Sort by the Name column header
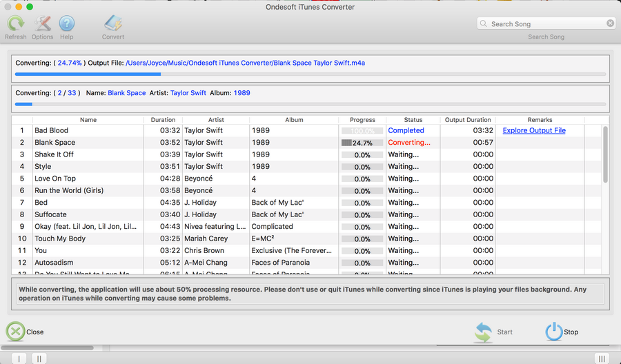The width and height of the screenshot is (621, 364). point(88,120)
